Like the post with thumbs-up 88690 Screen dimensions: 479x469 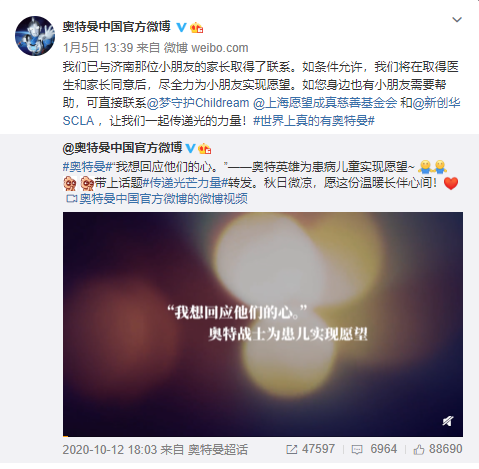419,450
